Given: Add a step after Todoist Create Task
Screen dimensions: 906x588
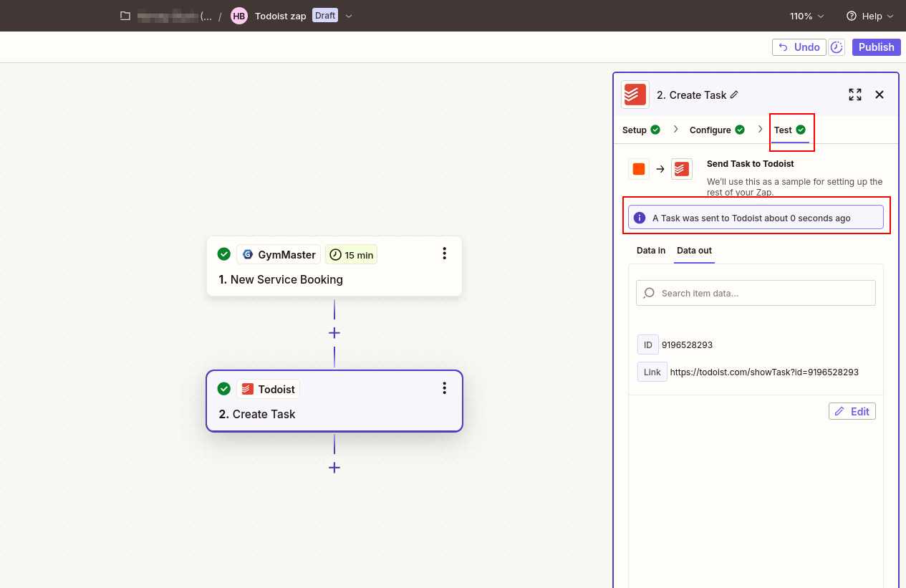Looking at the screenshot, I should click(334, 468).
